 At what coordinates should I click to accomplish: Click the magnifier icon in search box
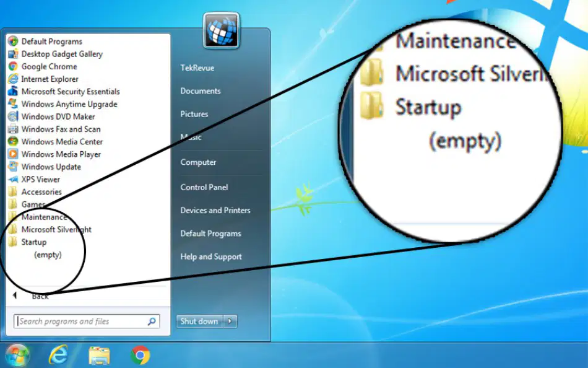[x=152, y=322]
